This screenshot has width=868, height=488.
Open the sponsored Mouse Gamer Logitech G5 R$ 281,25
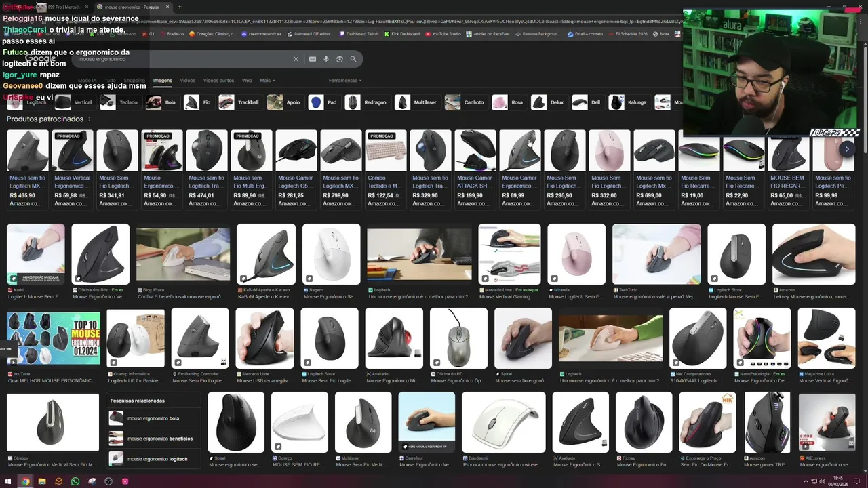click(x=296, y=169)
